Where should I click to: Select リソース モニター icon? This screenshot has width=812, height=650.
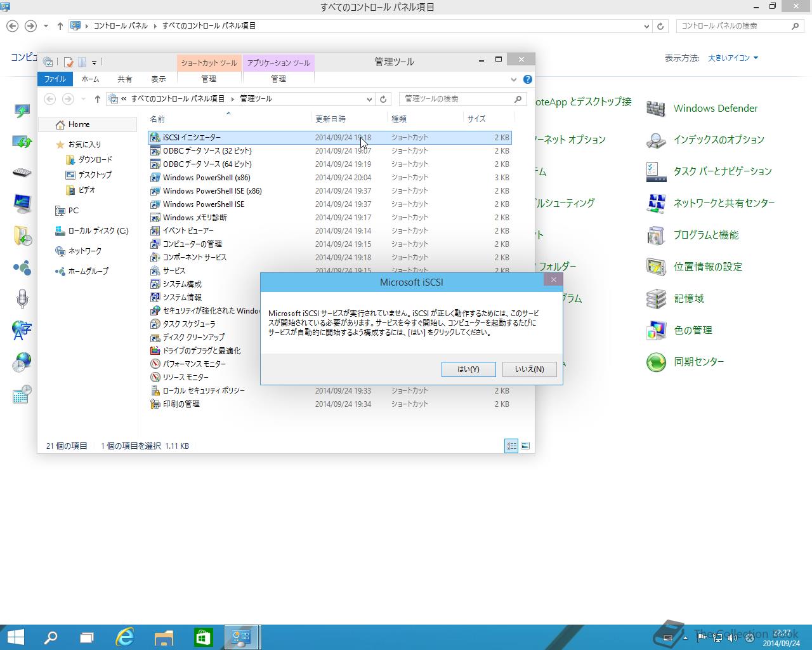point(155,377)
